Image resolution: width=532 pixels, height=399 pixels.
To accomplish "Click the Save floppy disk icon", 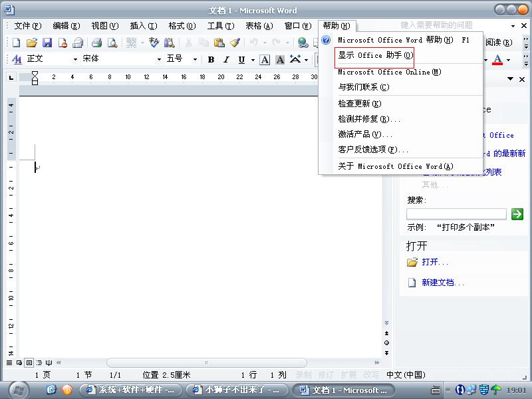I will coord(47,43).
